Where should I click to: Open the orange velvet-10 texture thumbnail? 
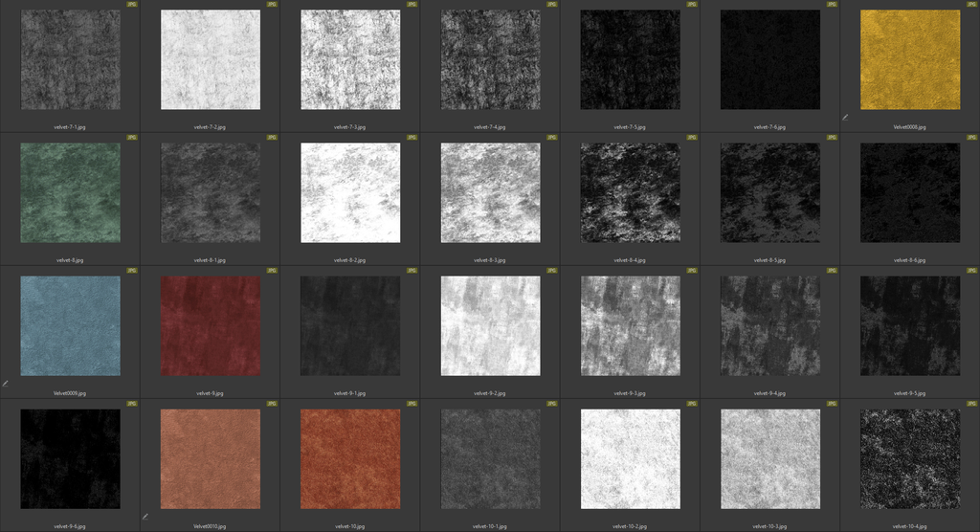(x=349, y=459)
